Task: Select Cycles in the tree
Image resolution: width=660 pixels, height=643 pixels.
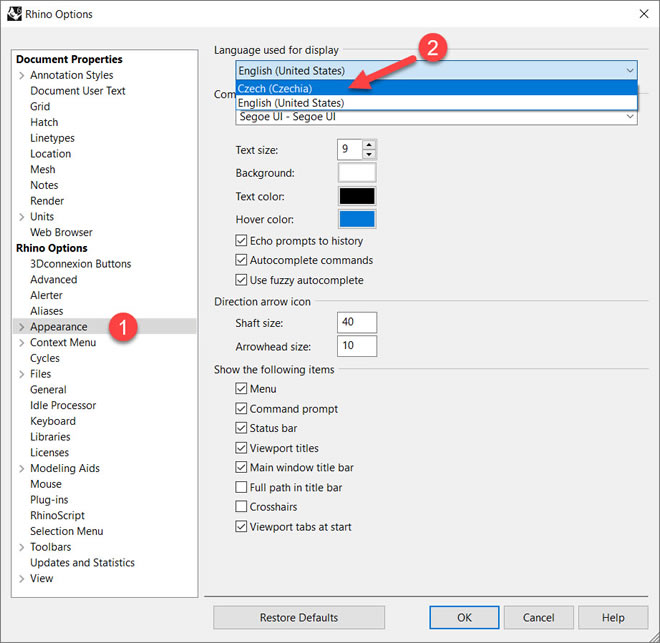Action: (x=45, y=358)
